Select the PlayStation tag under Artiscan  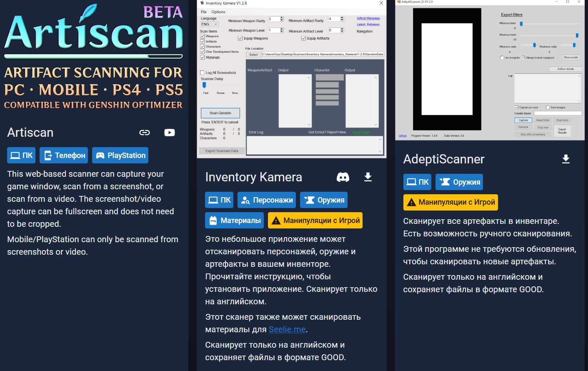click(120, 155)
